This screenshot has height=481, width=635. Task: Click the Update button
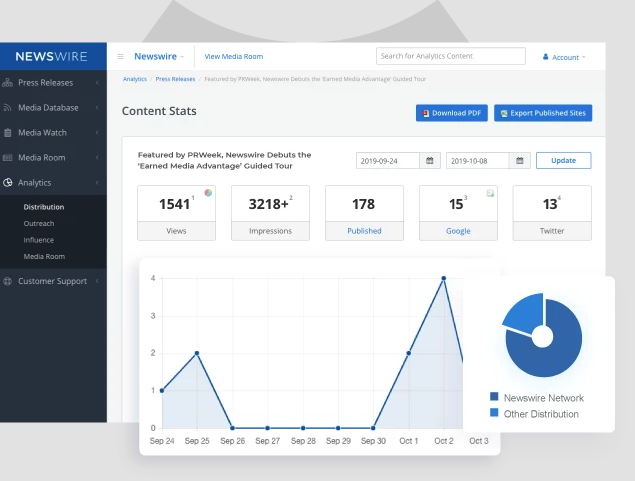(x=564, y=160)
